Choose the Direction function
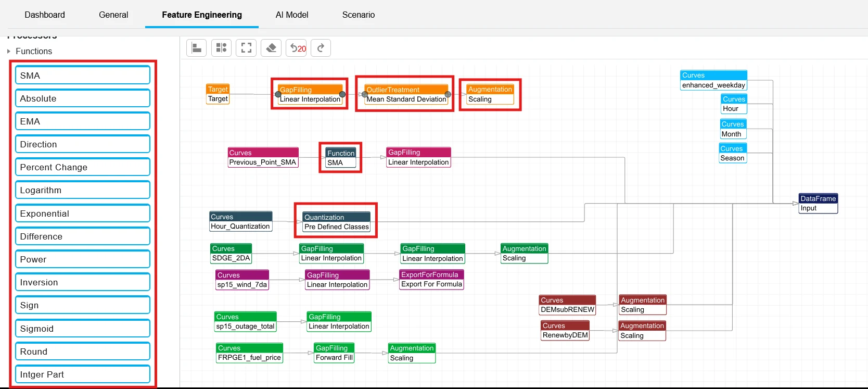This screenshot has height=389, width=868. click(x=83, y=144)
